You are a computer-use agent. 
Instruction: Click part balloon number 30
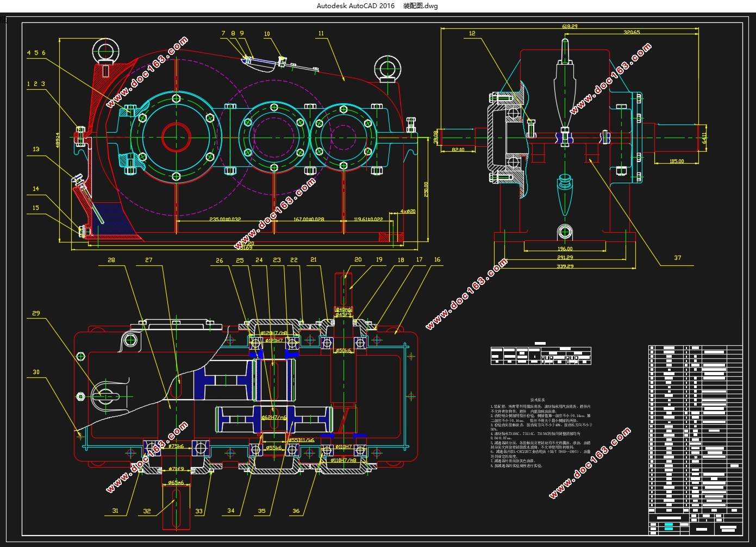coord(36,372)
